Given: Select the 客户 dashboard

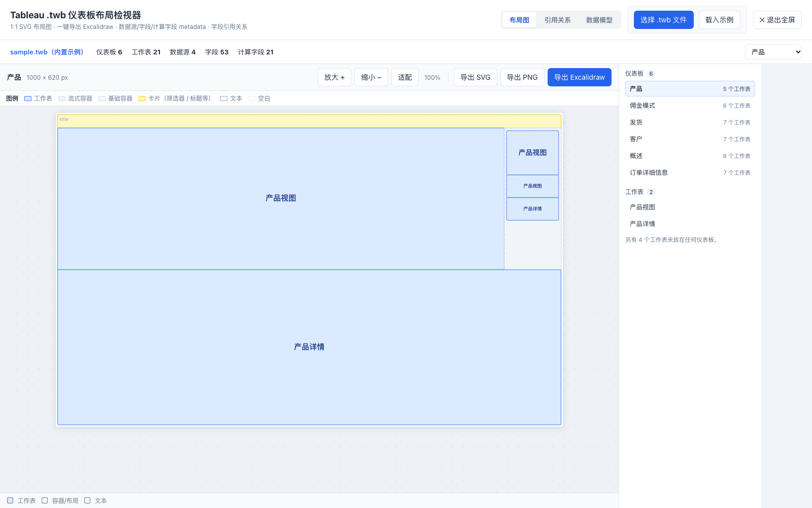Looking at the screenshot, I should tap(690, 139).
